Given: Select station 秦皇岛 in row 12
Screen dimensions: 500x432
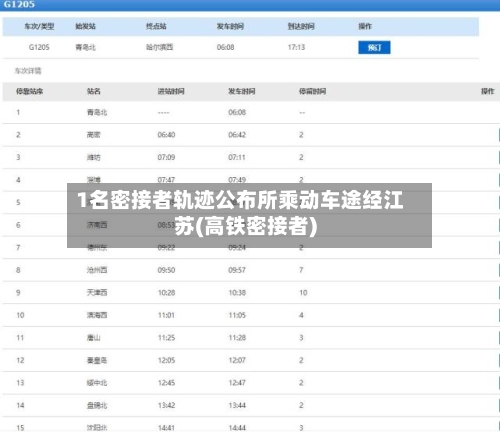Looking at the screenshot, I should 97,360.
